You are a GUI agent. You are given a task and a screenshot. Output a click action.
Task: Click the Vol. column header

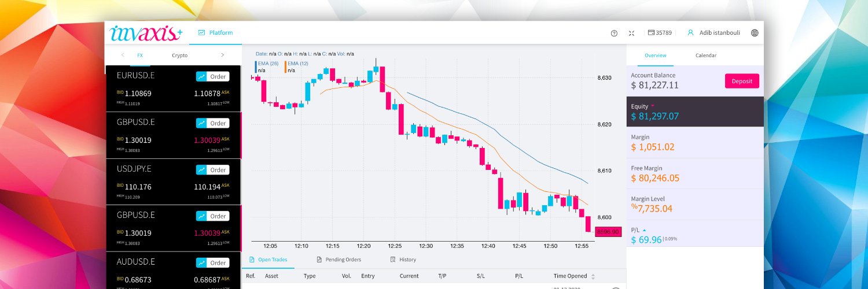tap(347, 276)
